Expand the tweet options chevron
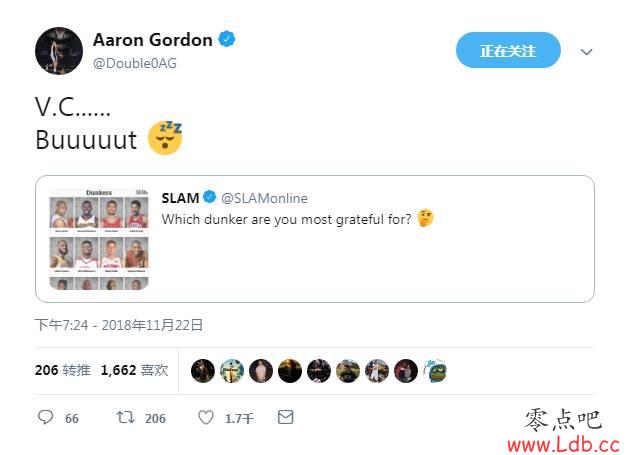Image resolution: width=629 pixels, height=455 pixels. pyautogui.click(x=586, y=52)
